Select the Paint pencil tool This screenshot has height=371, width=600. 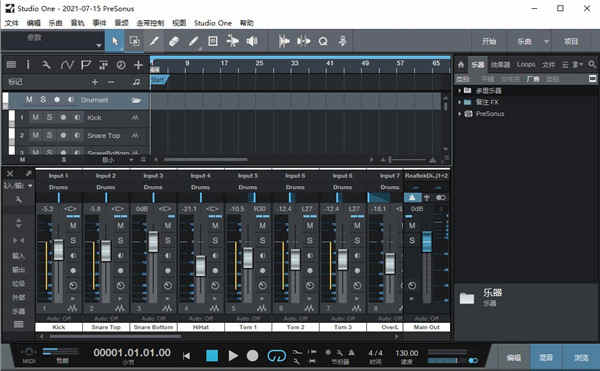click(x=194, y=41)
